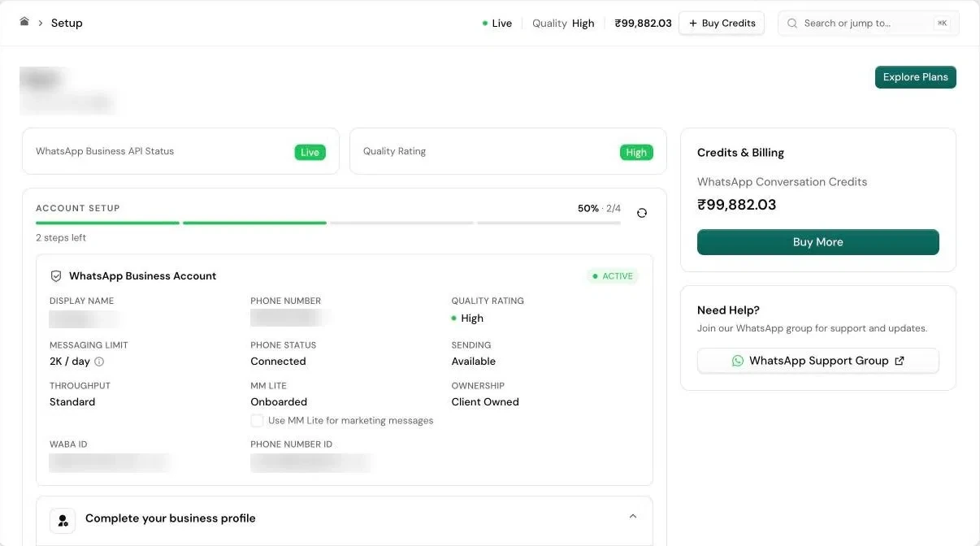Click the 50% · 2/4 progress text
This screenshot has height=546, width=980.
pyautogui.click(x=599, y=209)
